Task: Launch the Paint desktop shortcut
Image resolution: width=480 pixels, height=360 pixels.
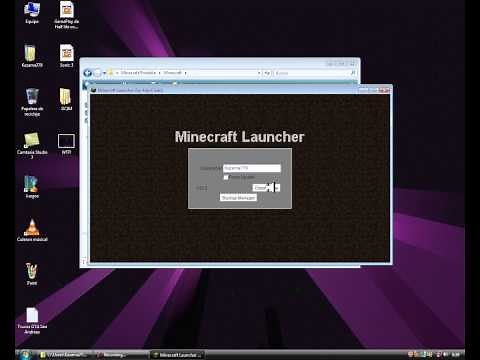Action: 32,274
